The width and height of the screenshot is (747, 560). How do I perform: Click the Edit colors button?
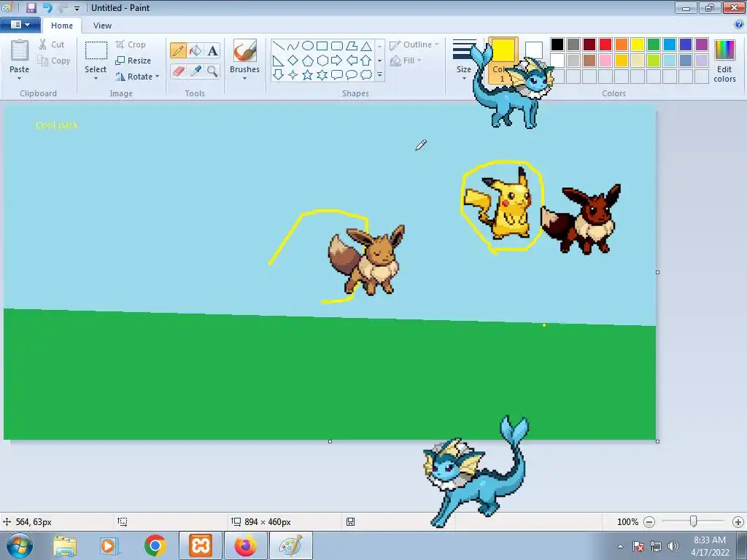(x=724, y=61)
